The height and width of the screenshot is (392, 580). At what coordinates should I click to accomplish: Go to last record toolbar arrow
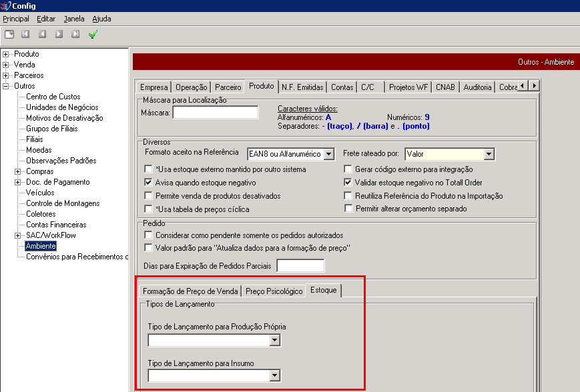pyautogui.click(x=75, y=35)
